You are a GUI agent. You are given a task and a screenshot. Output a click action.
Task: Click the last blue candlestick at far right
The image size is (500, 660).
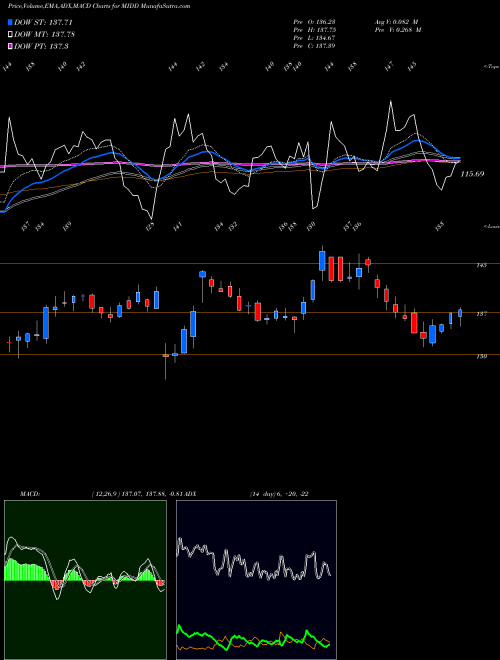click(460, 313)
